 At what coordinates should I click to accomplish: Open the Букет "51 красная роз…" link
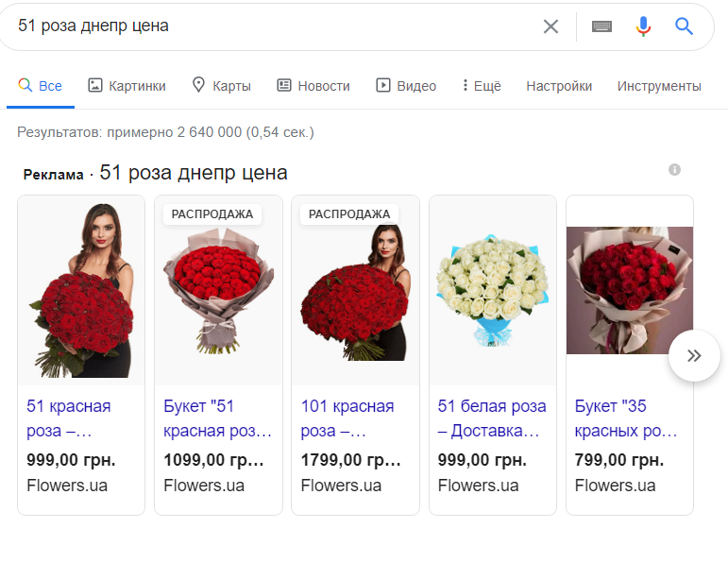(217, 418)
